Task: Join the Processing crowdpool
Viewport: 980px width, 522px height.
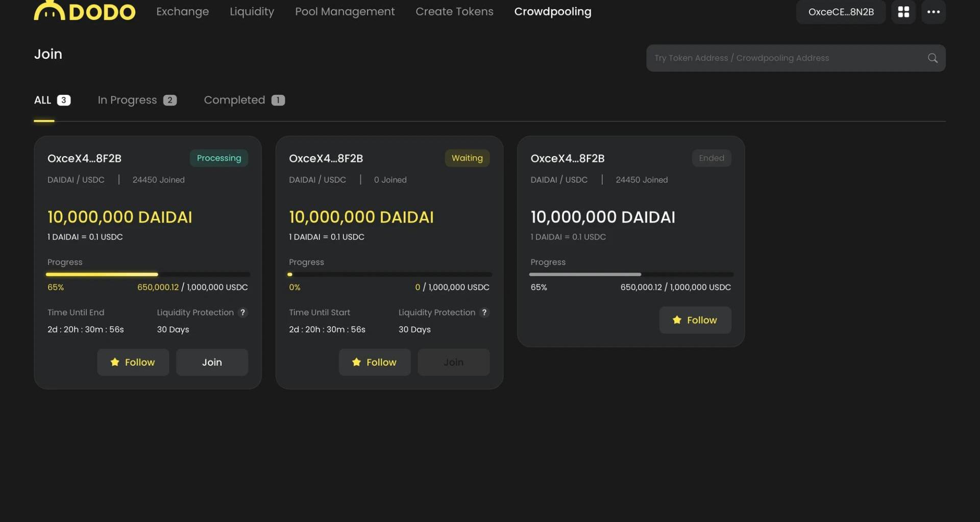Action: click(x=212, y=362)
